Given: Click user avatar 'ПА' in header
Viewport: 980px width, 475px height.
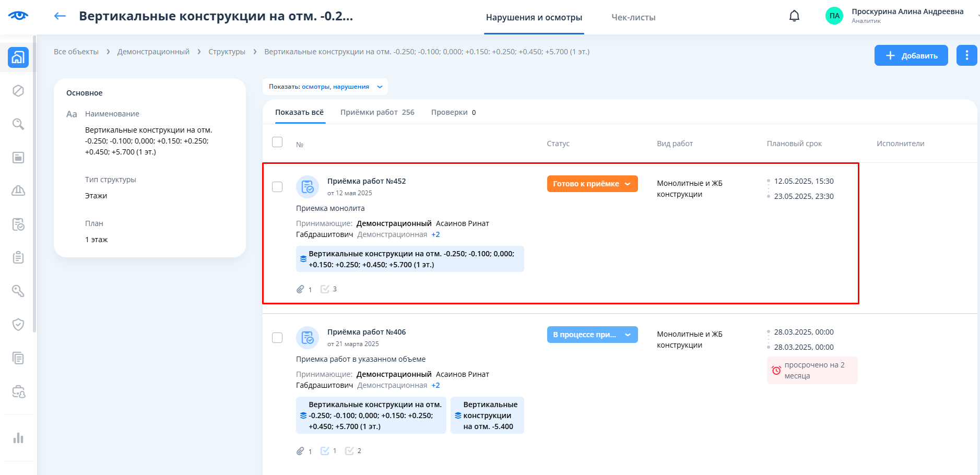Looking at the screenshot, I should [x=834, y=16].
